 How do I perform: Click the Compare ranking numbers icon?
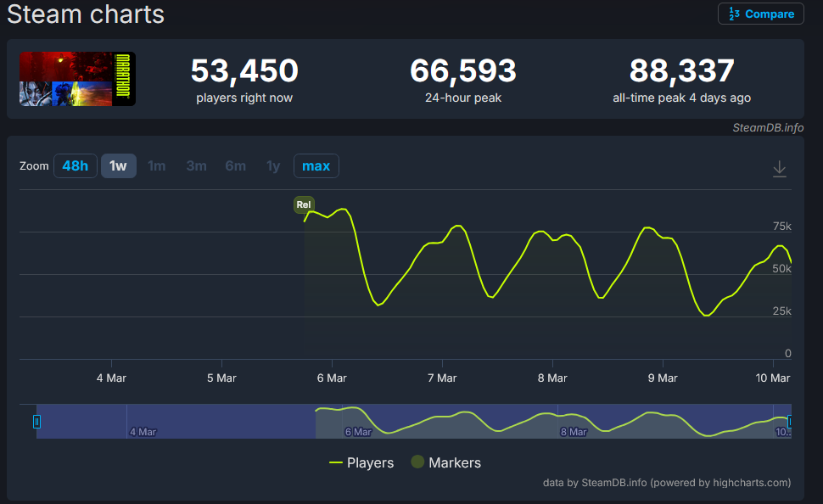coord(734,14)
